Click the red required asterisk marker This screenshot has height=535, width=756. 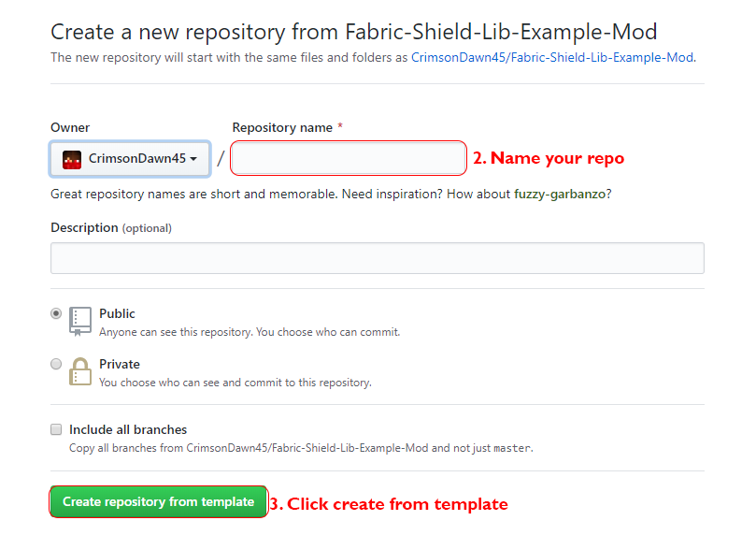coord(340,127)
